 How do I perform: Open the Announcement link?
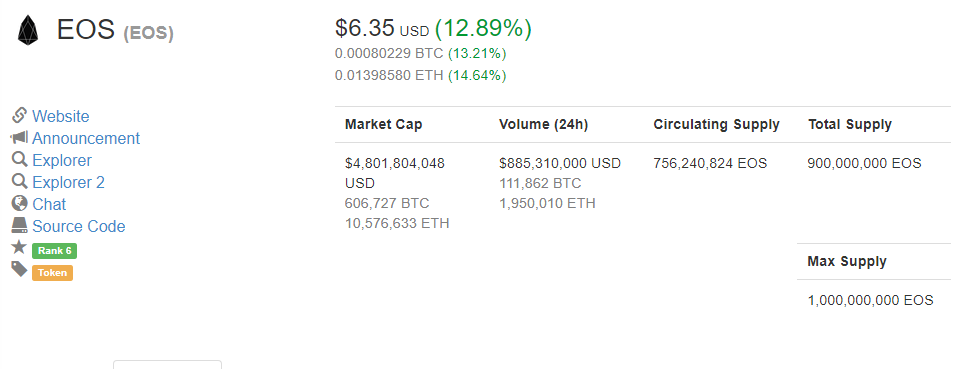(x=86, y=138)
